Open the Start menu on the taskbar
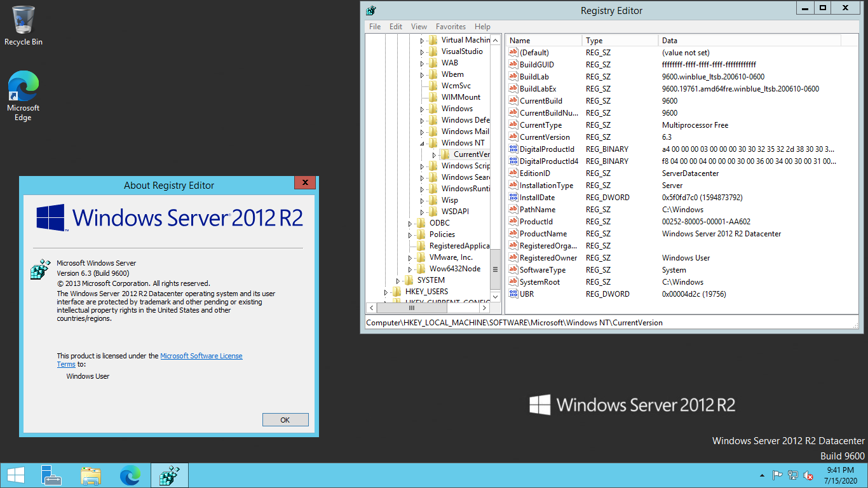The height and width of the screenshot is (488, 868). (16, 475)
